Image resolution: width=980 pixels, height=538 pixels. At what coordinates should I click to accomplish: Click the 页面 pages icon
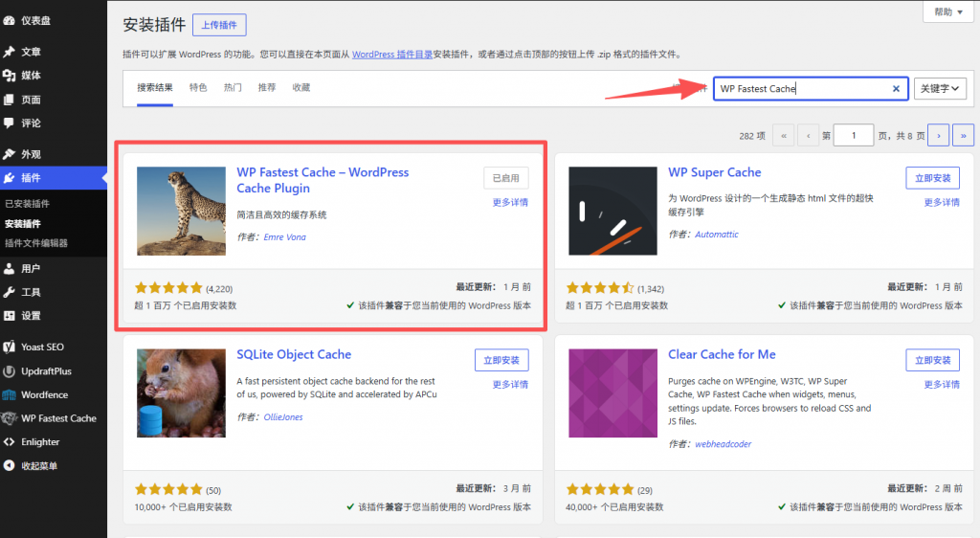[x=9, y=100]
